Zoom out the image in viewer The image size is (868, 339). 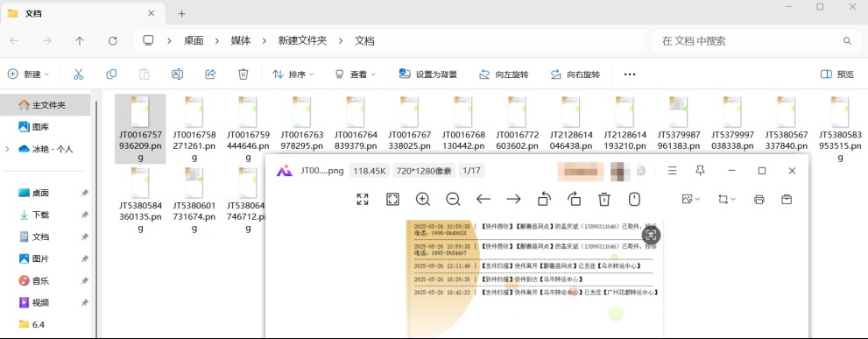pos(453,200)
